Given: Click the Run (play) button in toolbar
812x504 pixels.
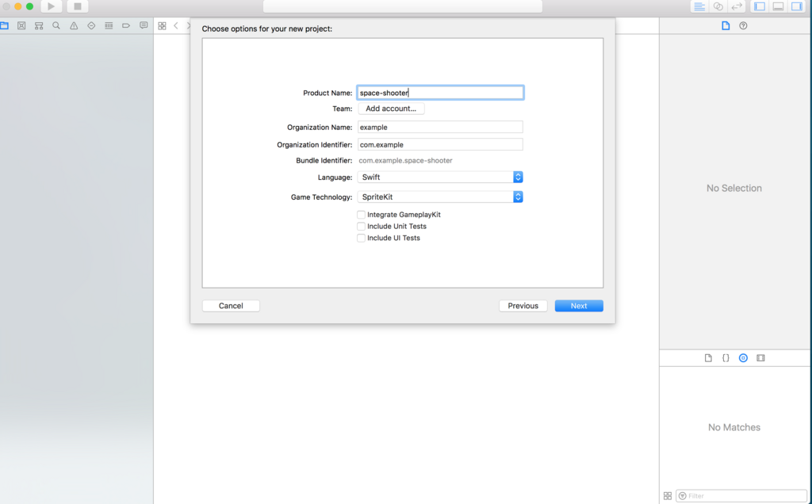Looking at the screenshot, I should point(51,6).
